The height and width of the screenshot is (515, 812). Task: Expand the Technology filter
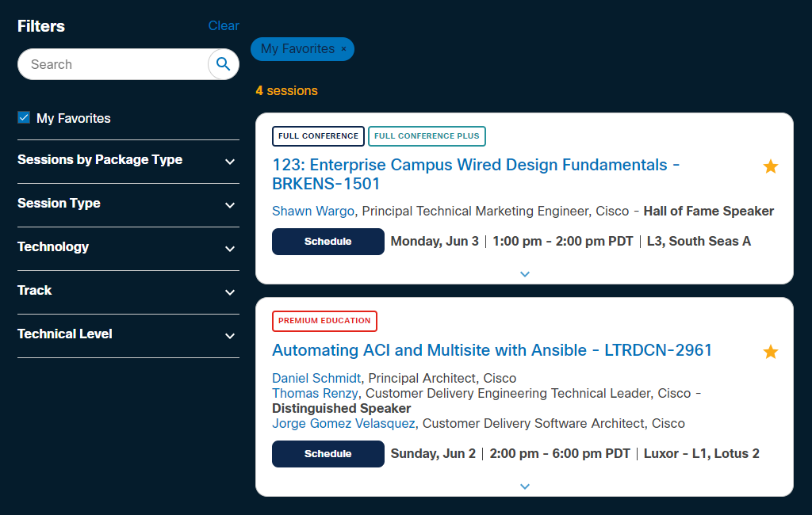pos(128,247)
